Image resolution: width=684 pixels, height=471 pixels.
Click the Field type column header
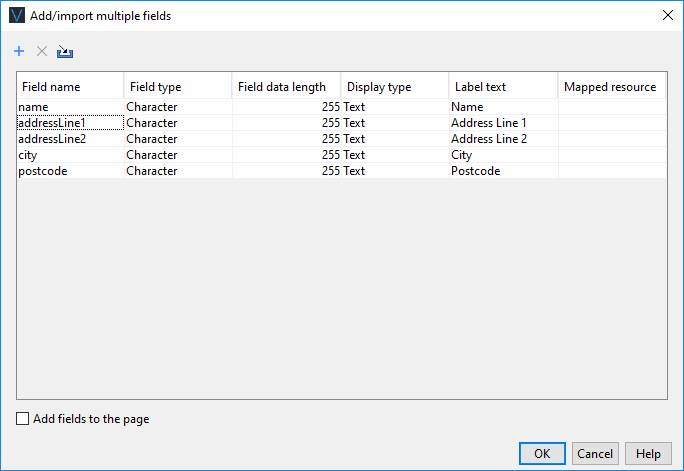178,87
